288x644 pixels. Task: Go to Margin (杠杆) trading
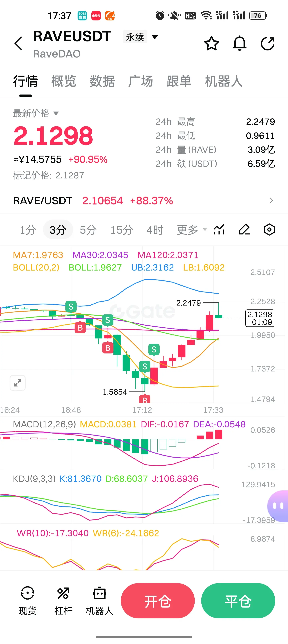63,601
